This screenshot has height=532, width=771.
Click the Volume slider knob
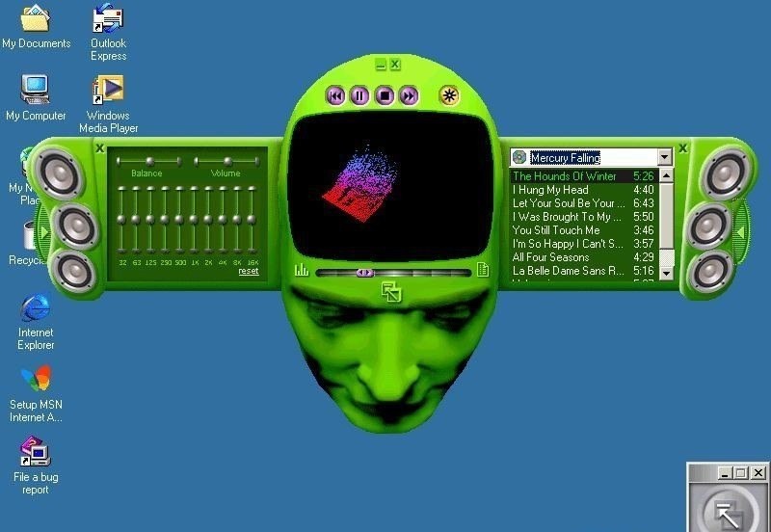(227, 161)
